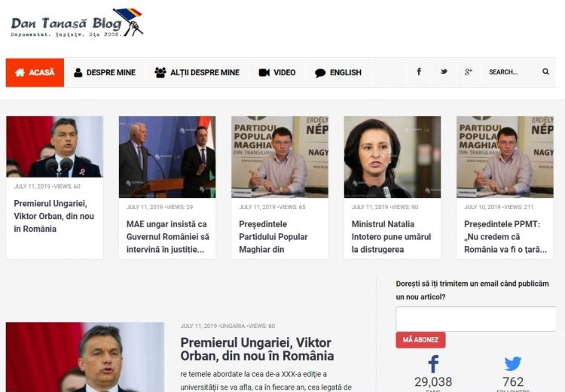Click the home icon on Acasă
Viewport: 565px width, 392px height.
20,72
